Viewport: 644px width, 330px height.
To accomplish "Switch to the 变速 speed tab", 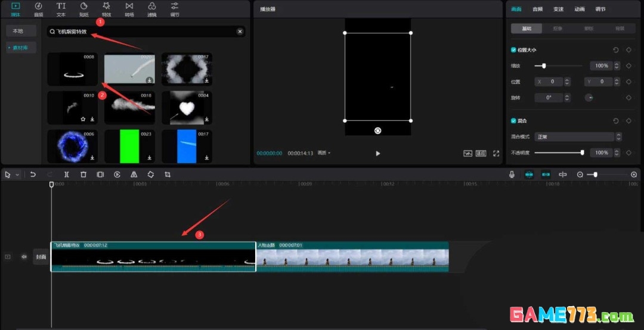I will pyautogui.click(x=558, y=9).
